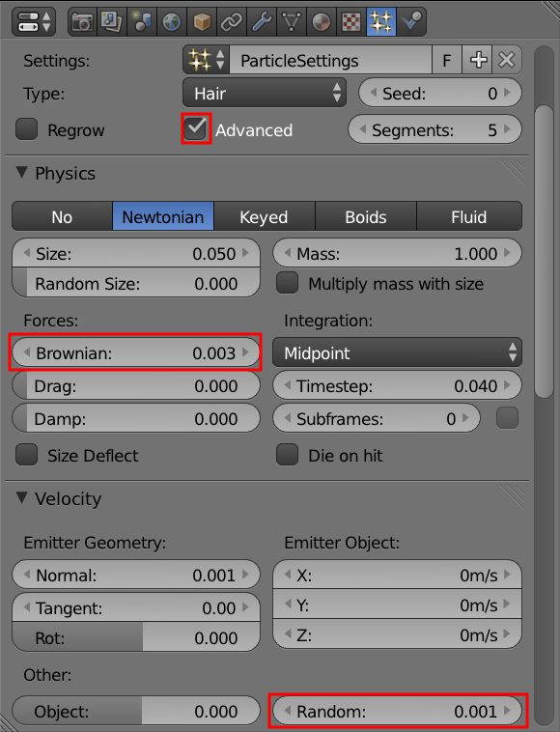Click the ParticleSettings name field

tap(330, 60)
